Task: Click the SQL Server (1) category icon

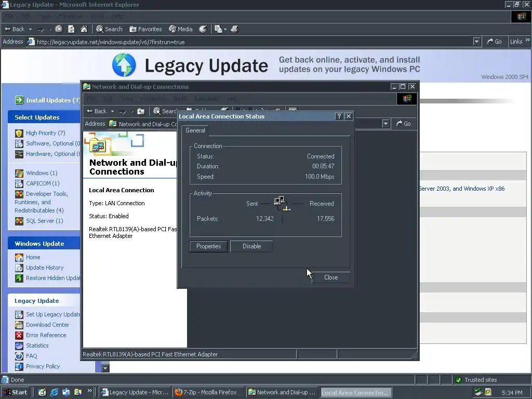Action: pos(19,221)
